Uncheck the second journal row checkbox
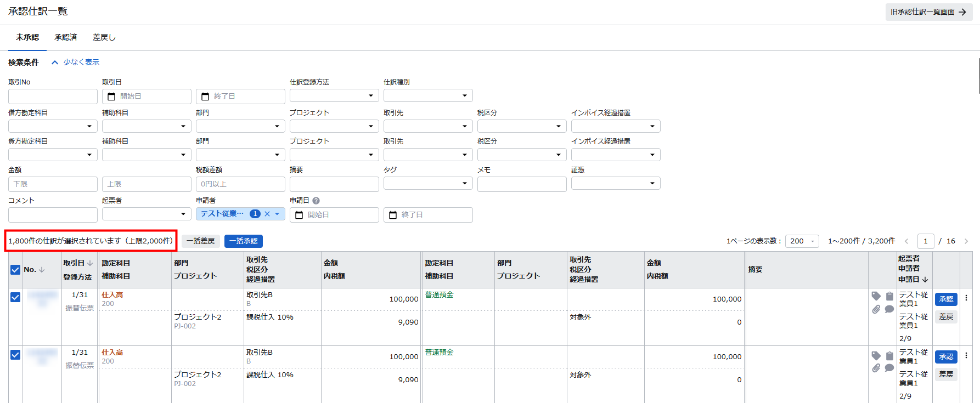Screen dimensions: 980x403 tap(15, 355)
